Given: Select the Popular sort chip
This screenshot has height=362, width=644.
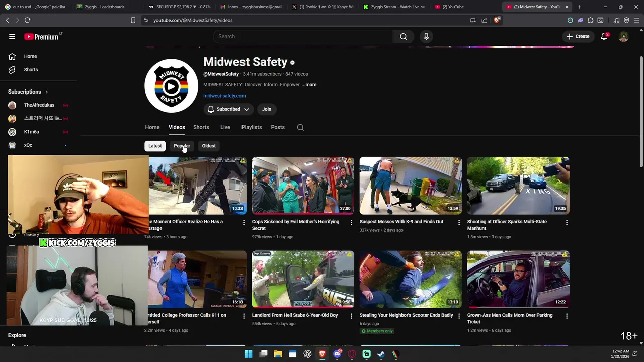Looking at the screenshot, I should [182, 146].
